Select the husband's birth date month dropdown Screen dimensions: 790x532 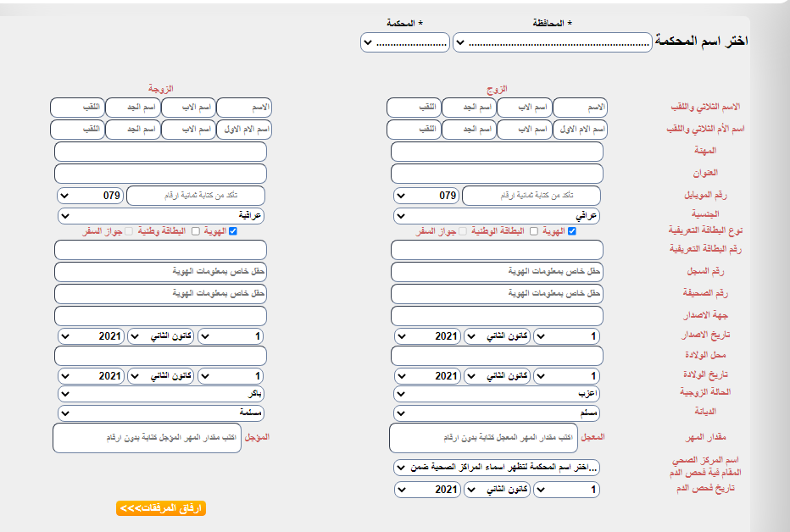click(x=497, y=376)
